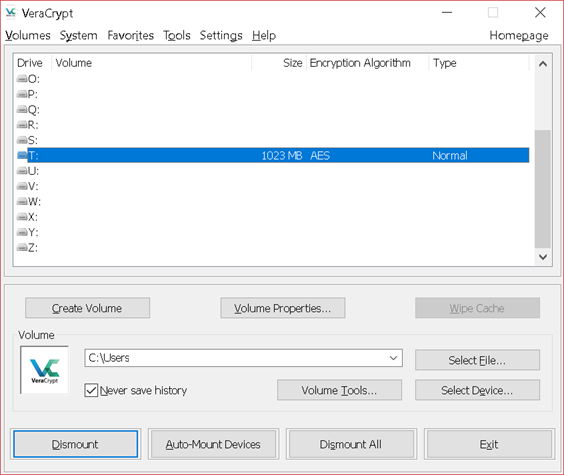Select drive letter P: label

pyautogui.click(x=33, y=94)
